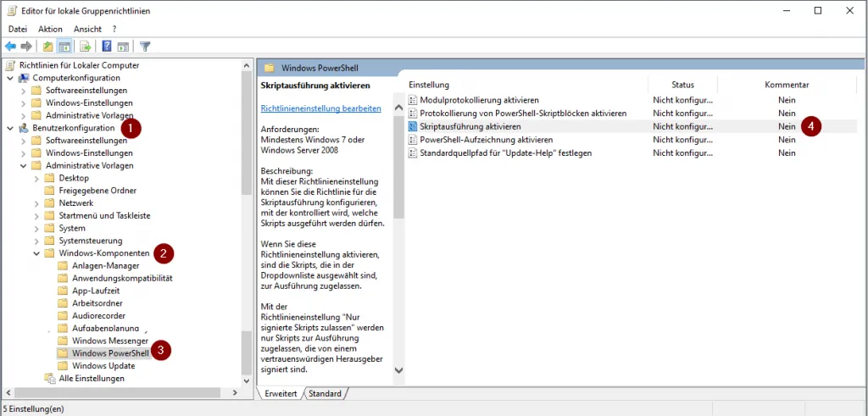This screenshot has height=416, width=868.
Task: Expand the Systemsteuerung folder node
Action: click(x=36, y=241)
